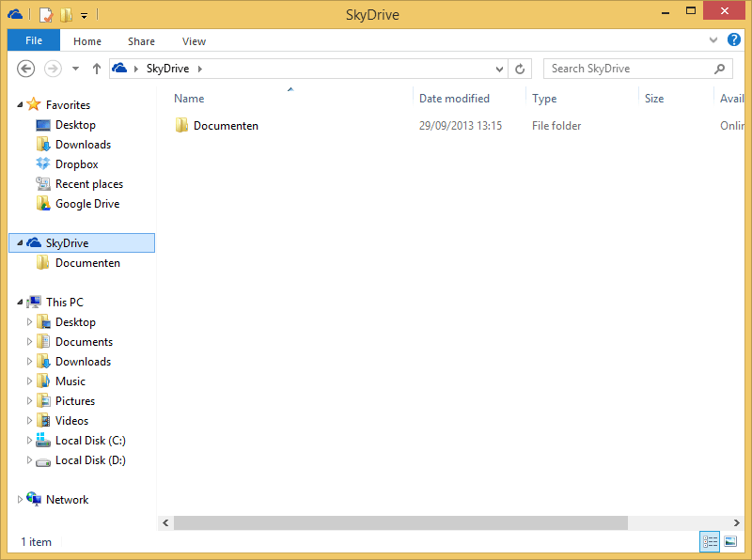752x560 pixels.
Task: Click the New folder quick access icon
Action: [66, 15]
